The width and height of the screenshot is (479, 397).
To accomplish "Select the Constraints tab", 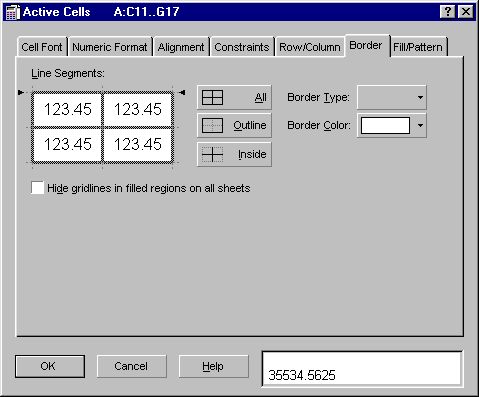I will pos(242,47).
